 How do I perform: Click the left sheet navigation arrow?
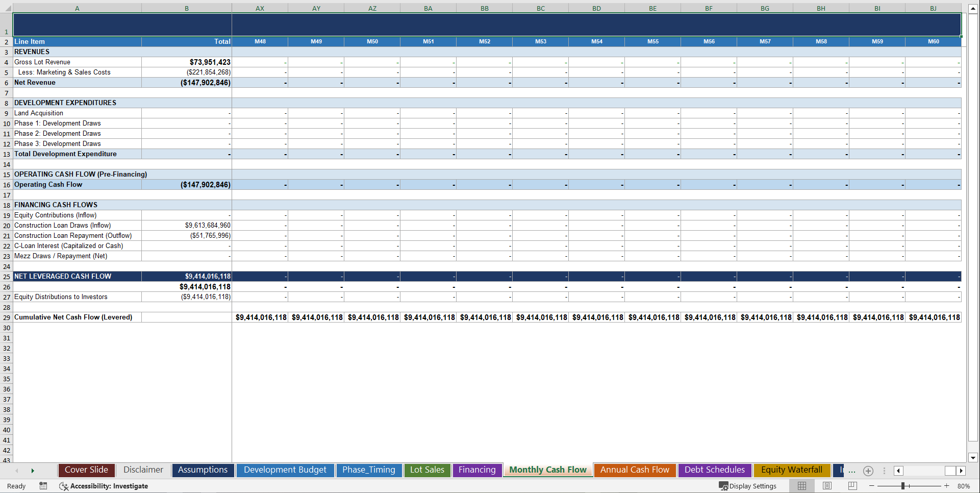pos(17,471)
